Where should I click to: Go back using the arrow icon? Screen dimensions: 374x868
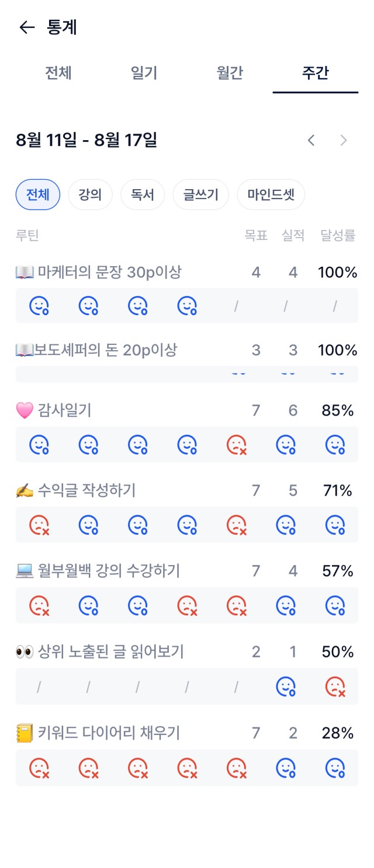27,27
